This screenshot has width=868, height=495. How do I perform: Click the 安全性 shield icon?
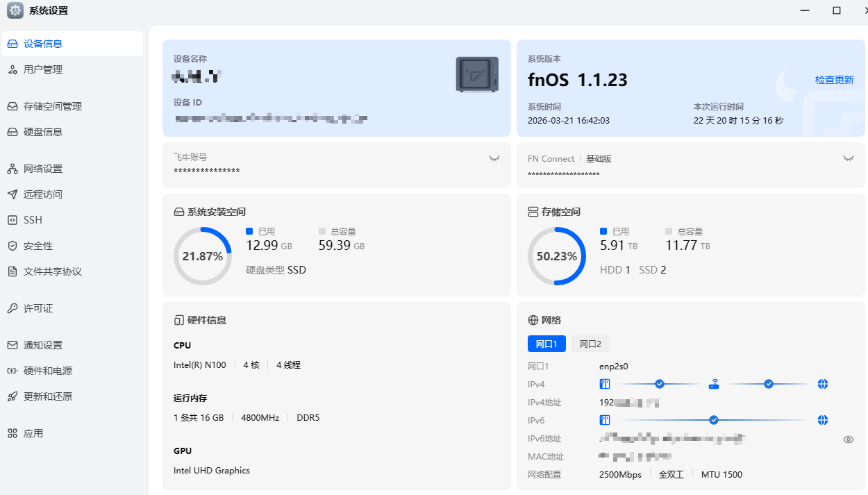(12, 246)
